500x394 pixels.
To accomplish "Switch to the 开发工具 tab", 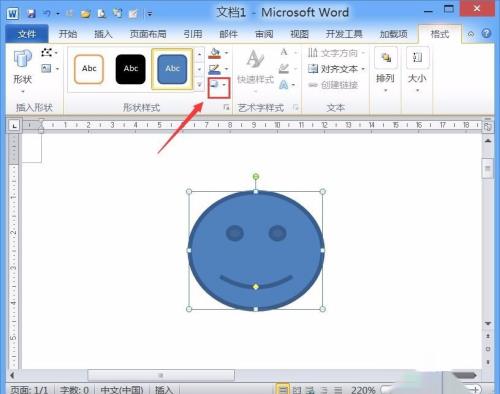I will 344,34.
